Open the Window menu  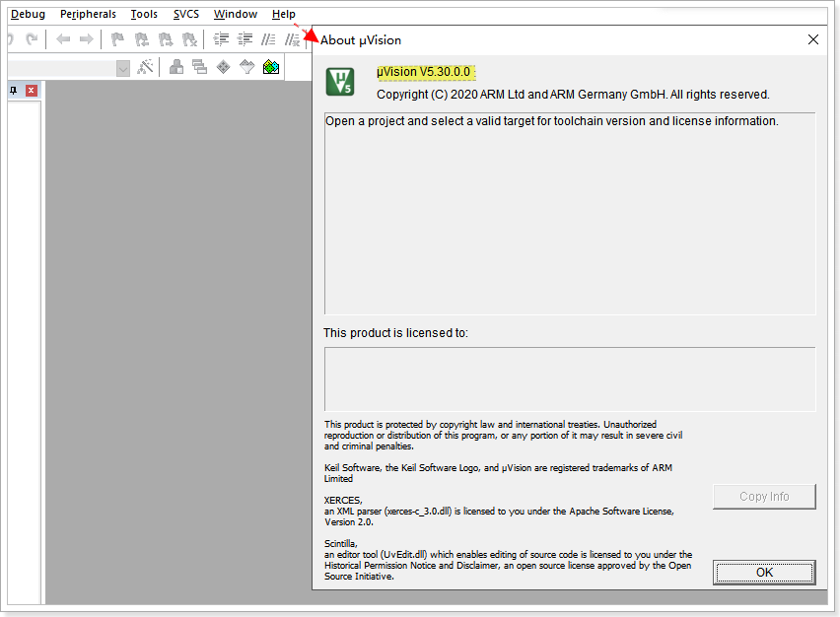[236, 14]
